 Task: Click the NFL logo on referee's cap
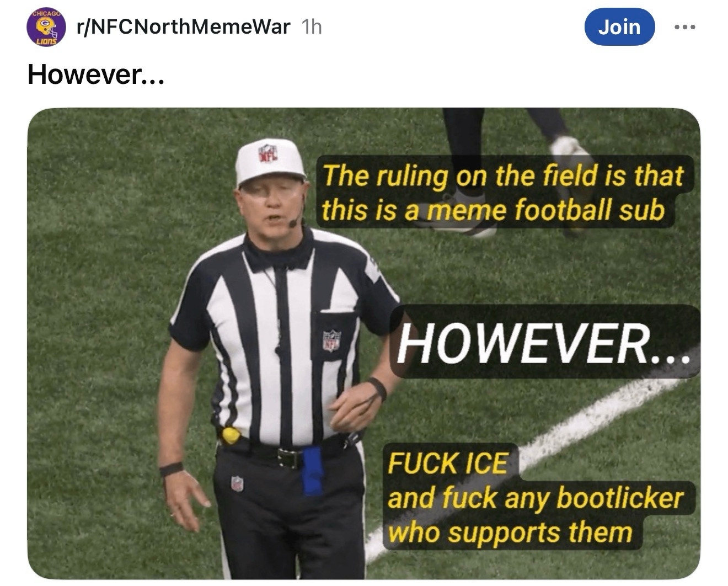click(268, 153)
